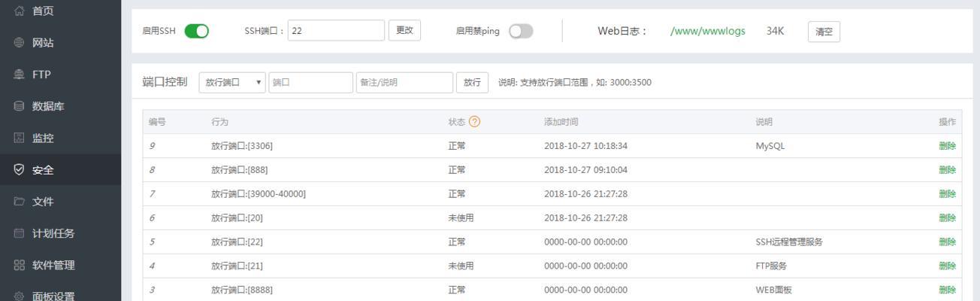Click the 说明 column header
The width and height of the screenshot is (980, 301).
pos(764,122)
